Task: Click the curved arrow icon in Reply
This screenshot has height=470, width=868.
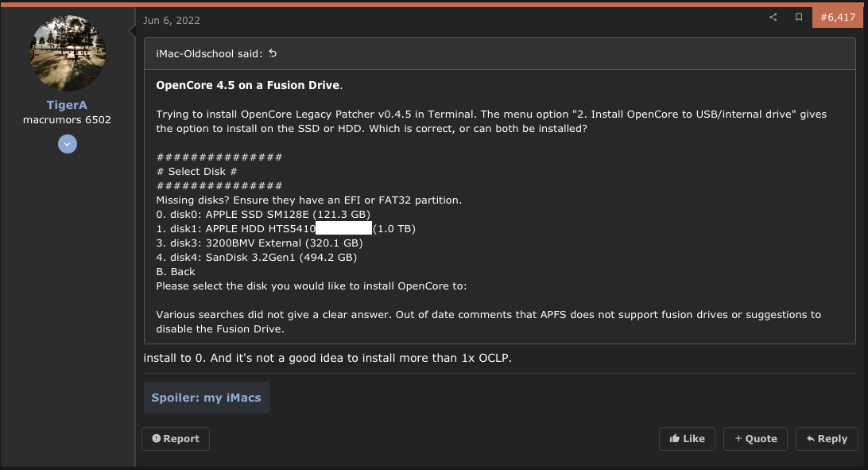Action: 810,438
